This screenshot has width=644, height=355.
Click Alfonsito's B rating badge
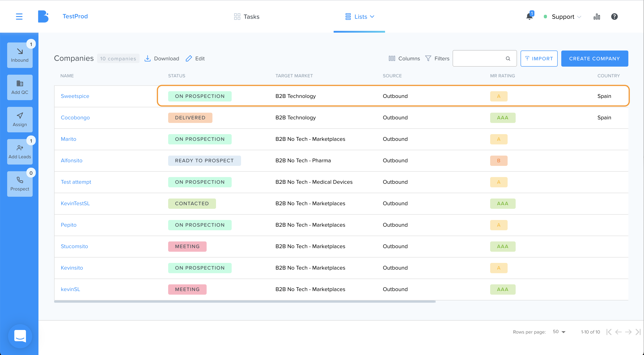point(499,161)
